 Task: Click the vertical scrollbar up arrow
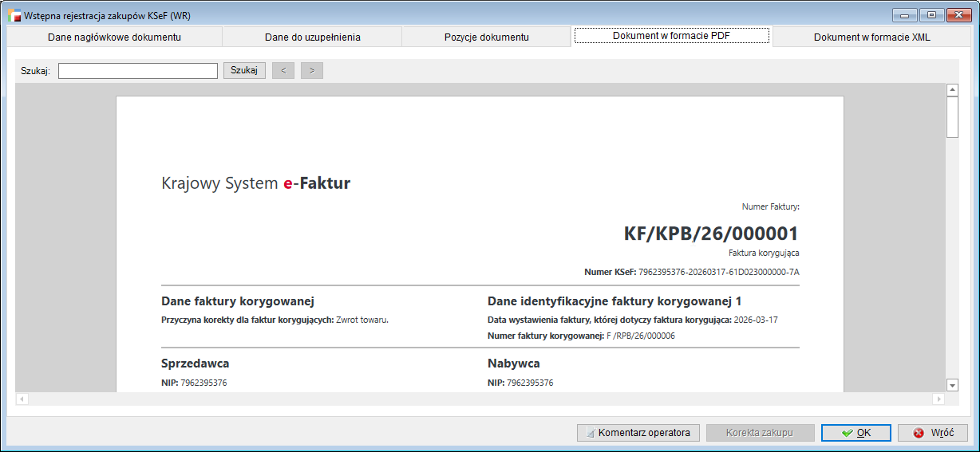(952, 90)
